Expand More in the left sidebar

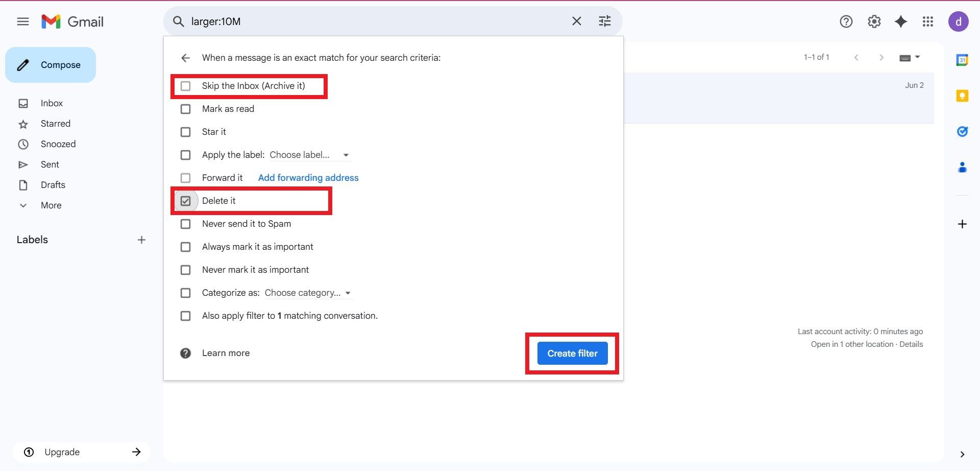tap(51, 205)
